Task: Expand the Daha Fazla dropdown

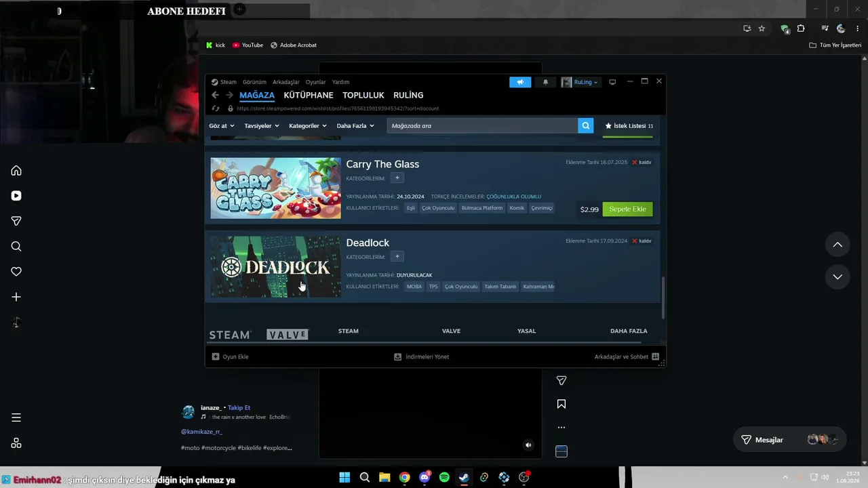Action: coord(355,126)
